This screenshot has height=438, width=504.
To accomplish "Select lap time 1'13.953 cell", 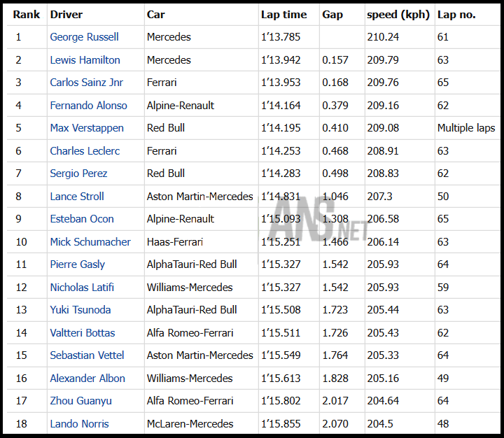I will (x=281, y=83).
